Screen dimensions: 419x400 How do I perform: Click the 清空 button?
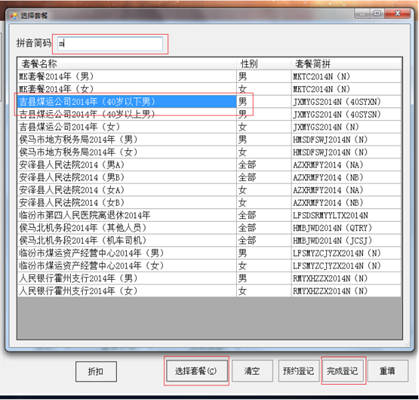252,371
